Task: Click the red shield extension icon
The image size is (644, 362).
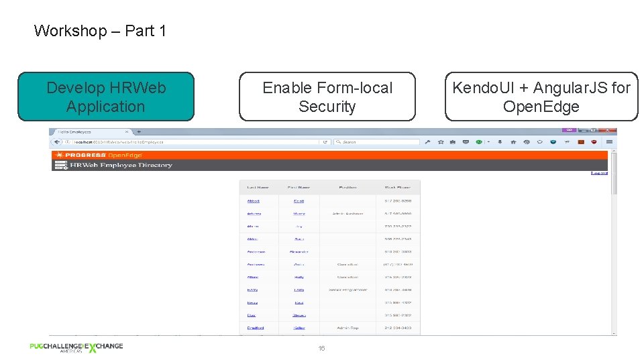Action: (x=594, y=142)
